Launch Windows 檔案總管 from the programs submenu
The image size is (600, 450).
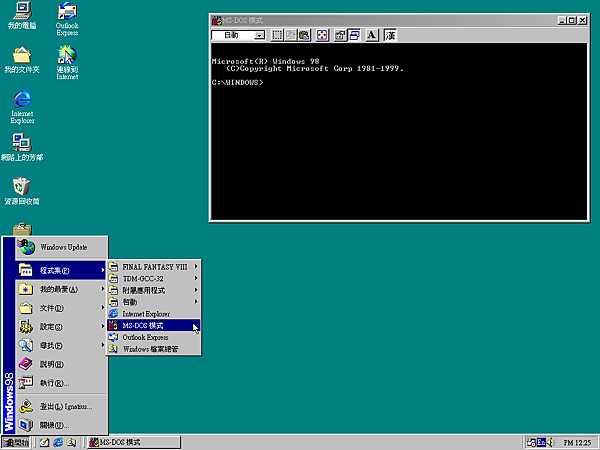tap(154, 349)
